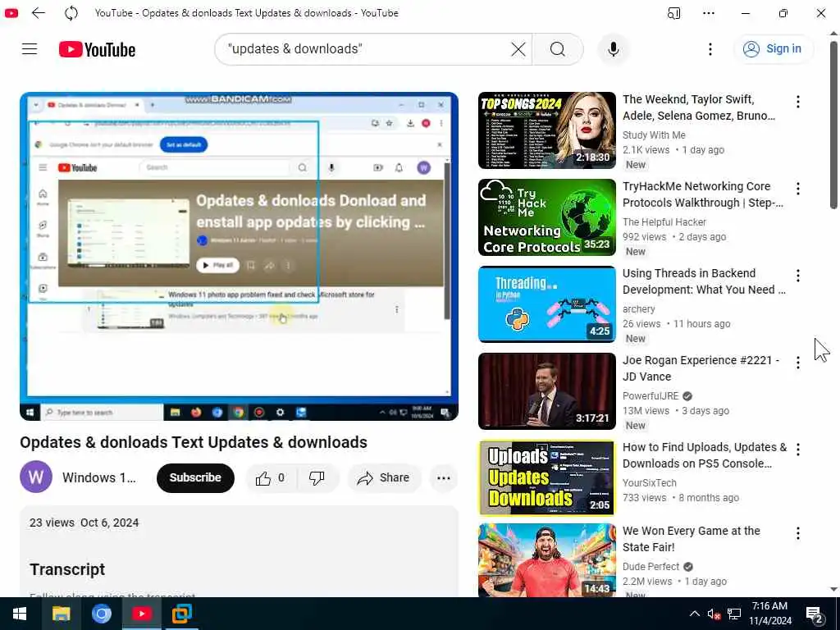The height and width of the screenshot is (630, 840).
Task: Open How to Find Uploads, Updates title
Action: 705,454
